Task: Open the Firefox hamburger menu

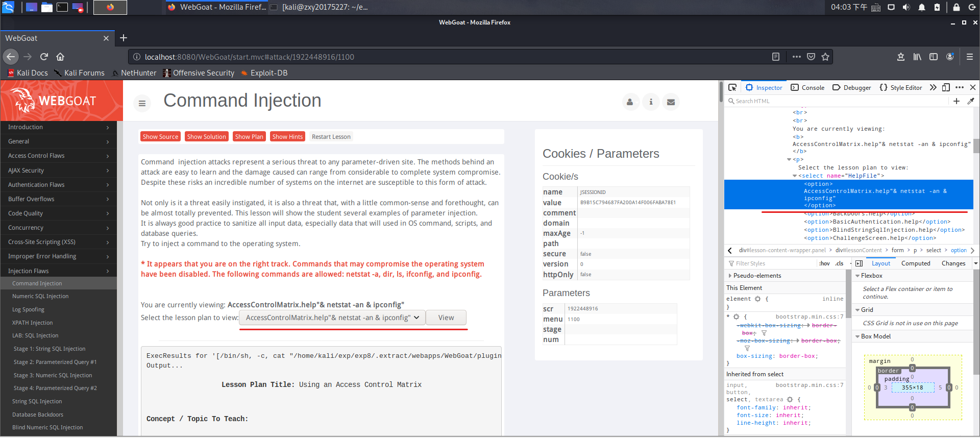Action: coord(970,57)
